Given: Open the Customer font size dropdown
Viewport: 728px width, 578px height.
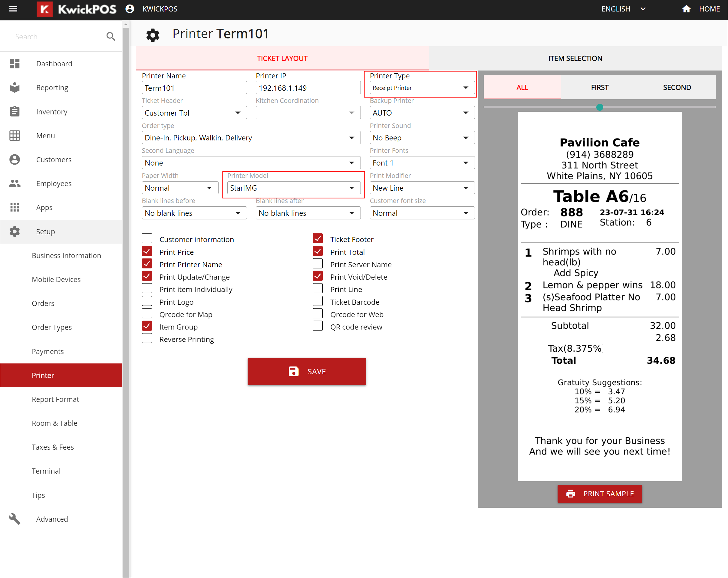Looking at the screenshot, I should point(422,213).
